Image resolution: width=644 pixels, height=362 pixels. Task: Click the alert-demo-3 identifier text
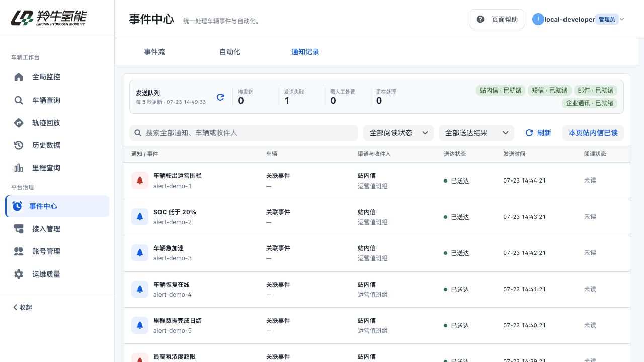click(173, 258)
